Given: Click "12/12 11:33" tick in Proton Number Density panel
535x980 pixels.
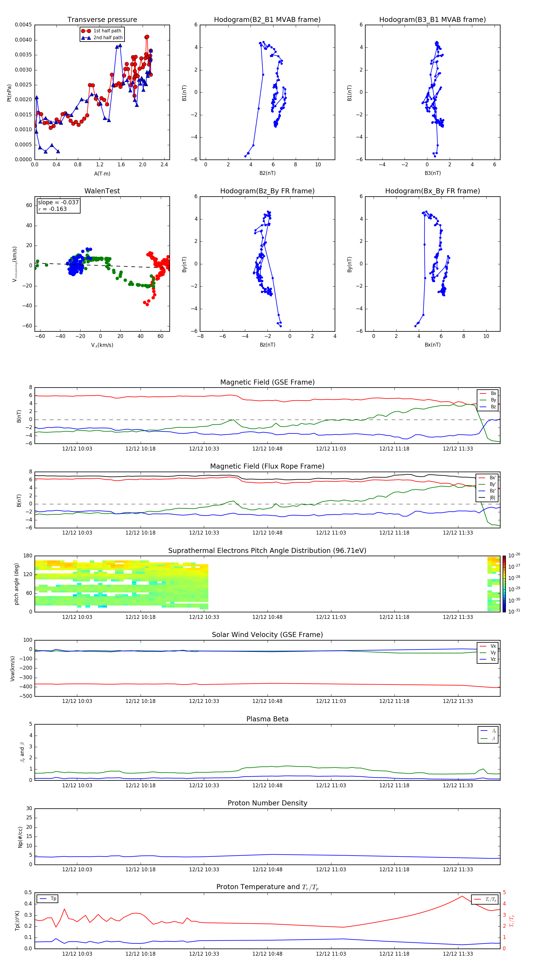Looking at the screenshot, I should click(458, 869).
